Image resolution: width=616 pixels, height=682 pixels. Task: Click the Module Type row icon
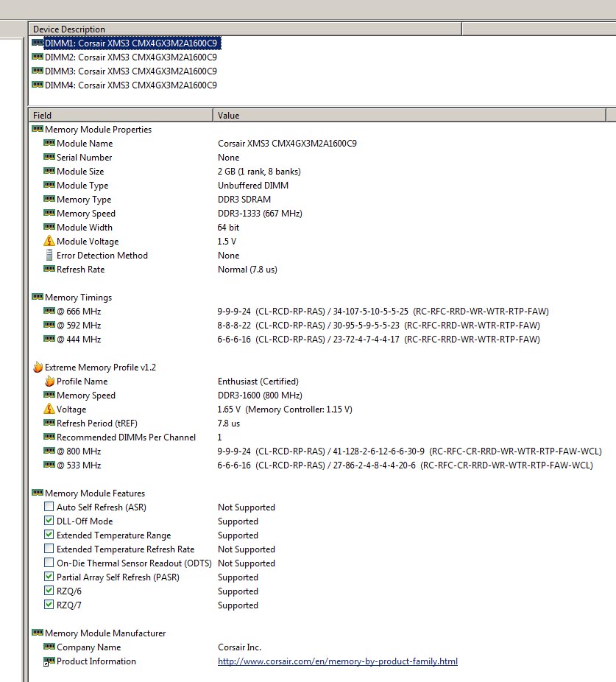(x=49, y=184)
